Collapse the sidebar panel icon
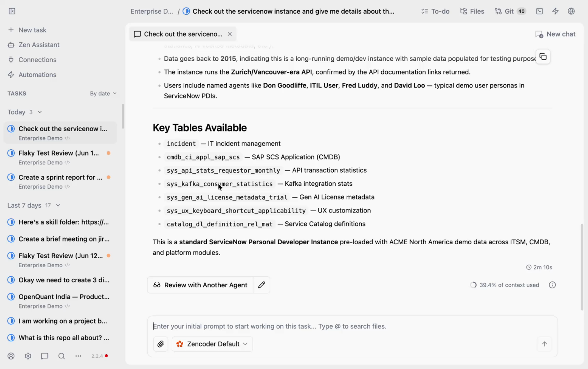Image resolution: width=588 pixels, height=369 pixels. pos(12,11)
